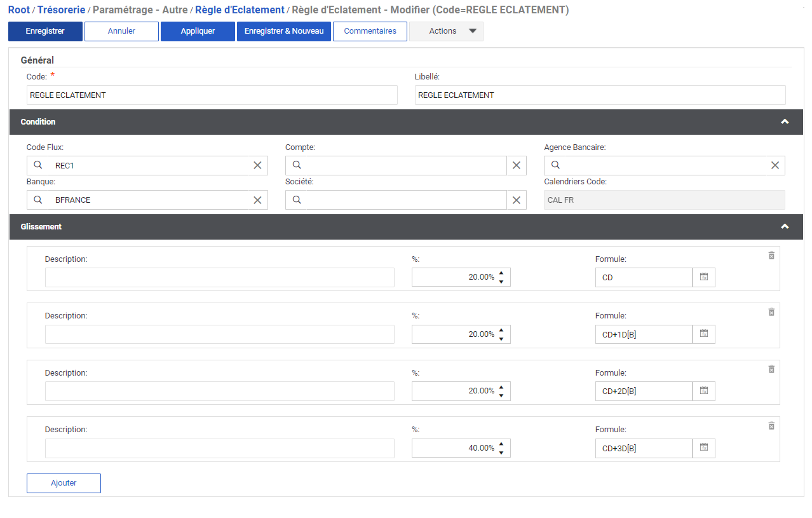Collapse the Condition section

[x=785, y=122]
